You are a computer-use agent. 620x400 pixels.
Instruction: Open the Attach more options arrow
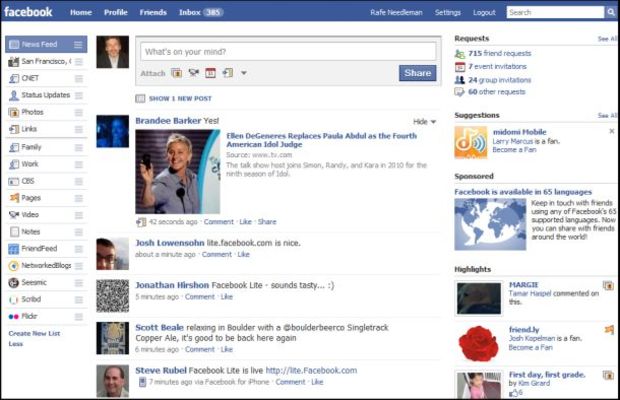(x=244, y=73)
